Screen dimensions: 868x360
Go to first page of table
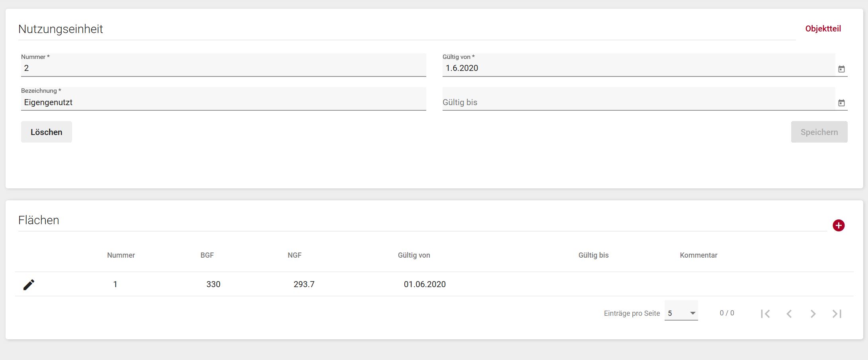click(x=765, y=314)
